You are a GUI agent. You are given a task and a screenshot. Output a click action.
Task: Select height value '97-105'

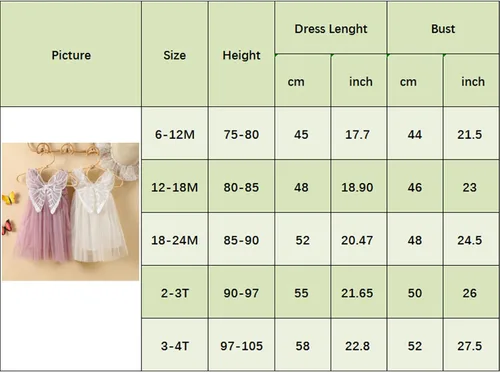point(241,345)
